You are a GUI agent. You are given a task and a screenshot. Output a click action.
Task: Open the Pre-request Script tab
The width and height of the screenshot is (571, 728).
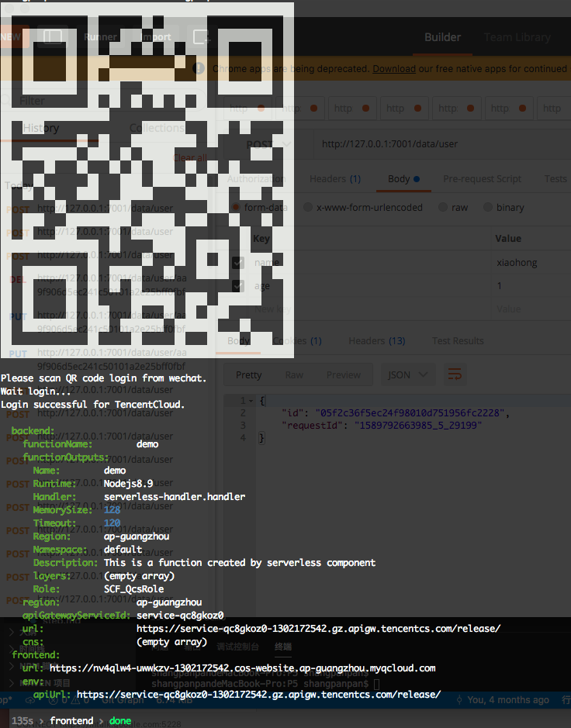coord(483,179)
